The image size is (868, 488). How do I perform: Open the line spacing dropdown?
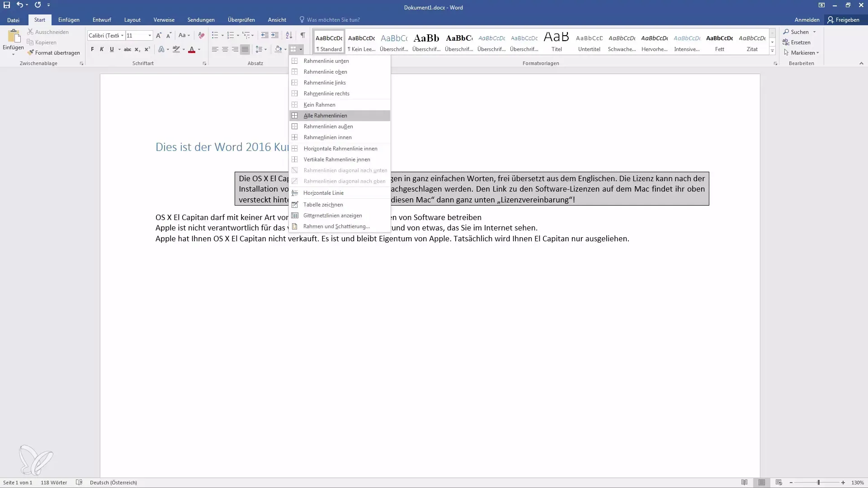pos(261,49)
